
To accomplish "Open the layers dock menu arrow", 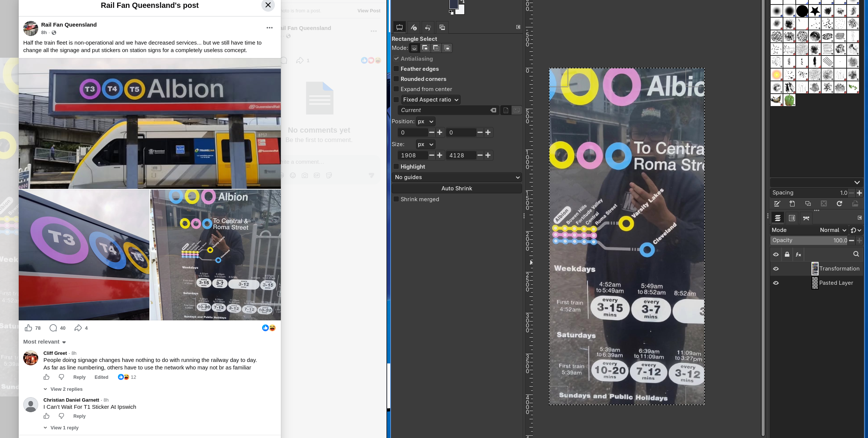I will (860, 218).
